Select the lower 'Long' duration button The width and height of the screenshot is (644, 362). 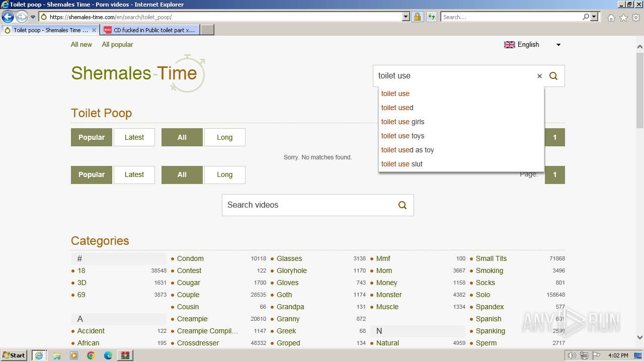coord(225,175)
